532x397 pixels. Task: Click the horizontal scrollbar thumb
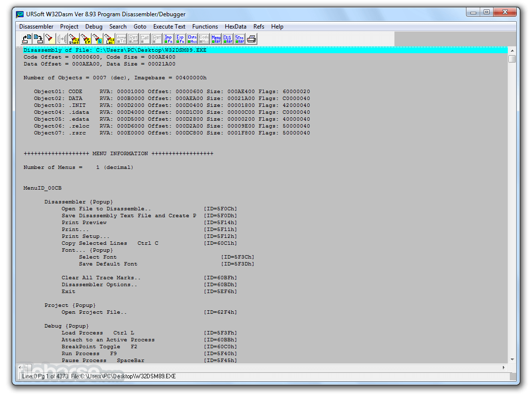(x=28, y=367)
